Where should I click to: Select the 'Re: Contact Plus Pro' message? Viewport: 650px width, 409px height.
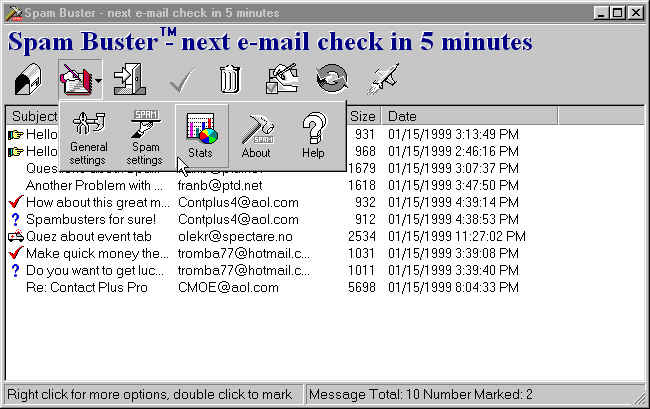pos(87,287)
